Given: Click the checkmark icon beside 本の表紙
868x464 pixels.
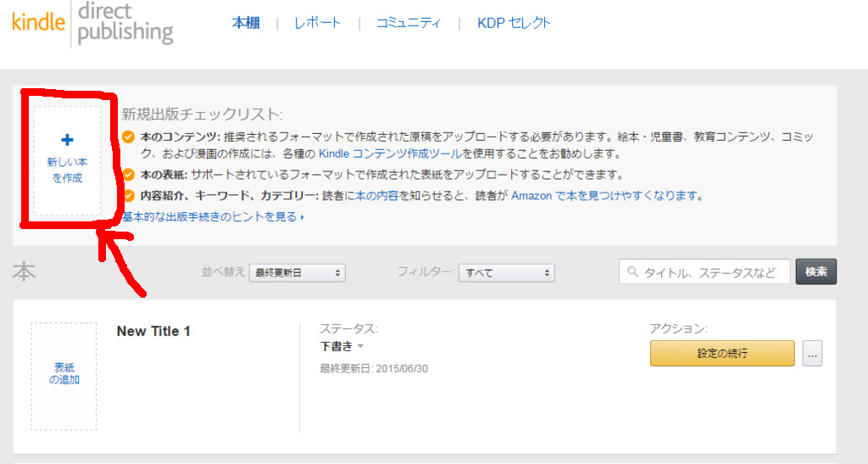Looking at the screenshot, I should pyautogui.click(x=129, y=175).
